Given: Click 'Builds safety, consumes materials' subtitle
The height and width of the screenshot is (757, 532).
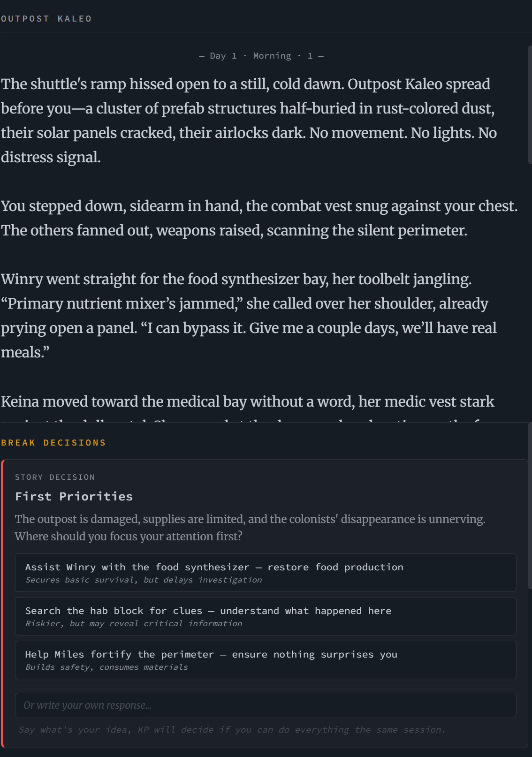Looking at the screenshot, I should (x=106, y=667).
